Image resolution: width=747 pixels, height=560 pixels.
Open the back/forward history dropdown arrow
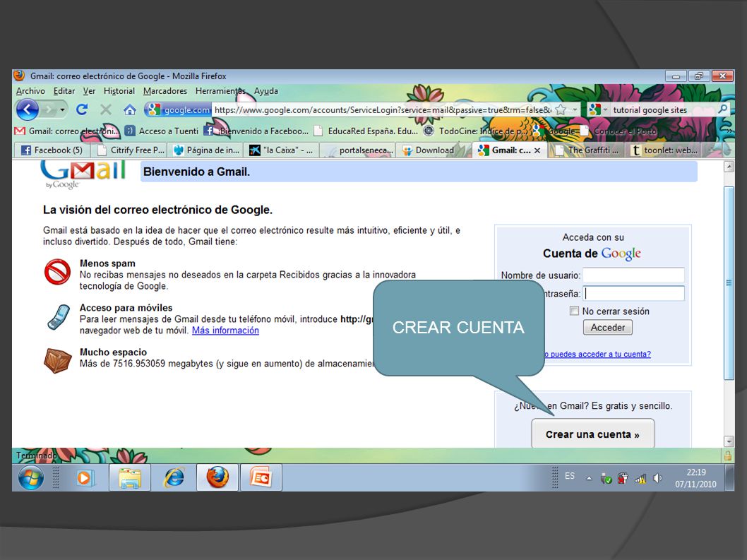[62, 110]
